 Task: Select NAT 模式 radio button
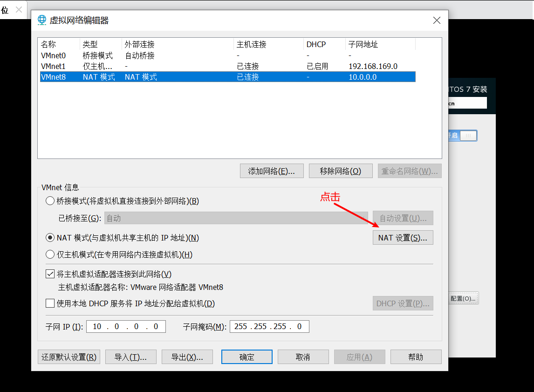[50, 238]
